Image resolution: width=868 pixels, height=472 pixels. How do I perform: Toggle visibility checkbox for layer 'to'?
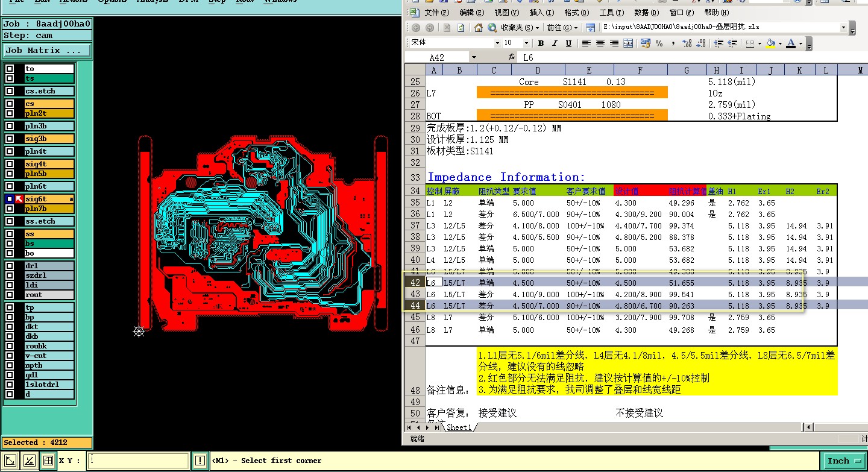(10, 69)
